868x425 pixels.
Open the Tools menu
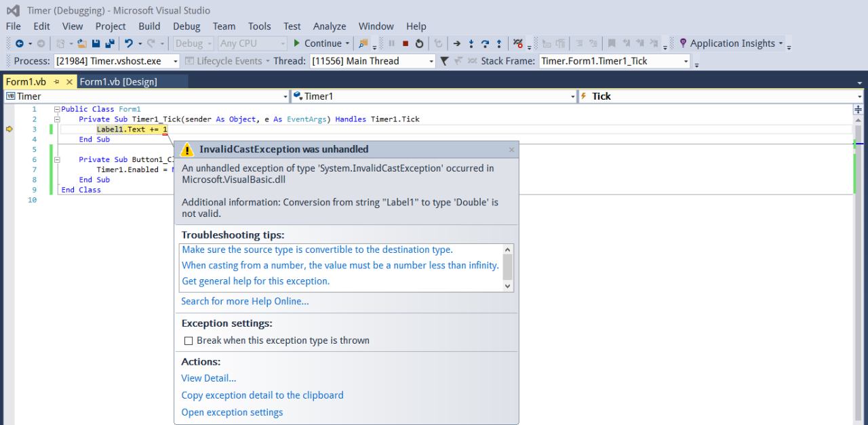click(260, 26)
